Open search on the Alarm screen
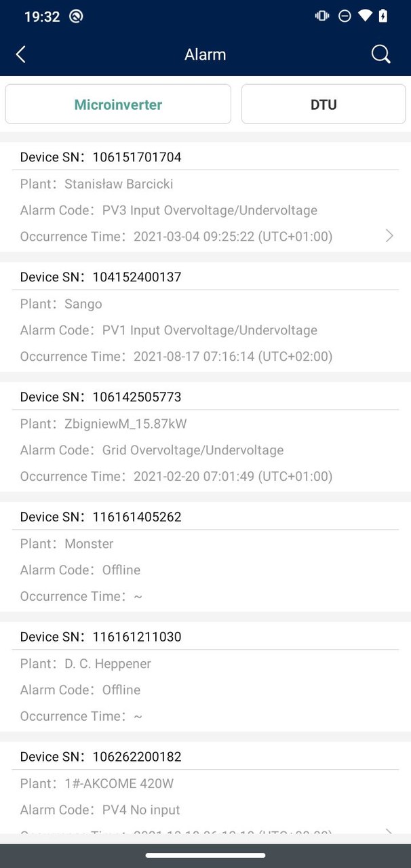Image resolution: width=411 pixels, height=868 pixels. (380, 54)
